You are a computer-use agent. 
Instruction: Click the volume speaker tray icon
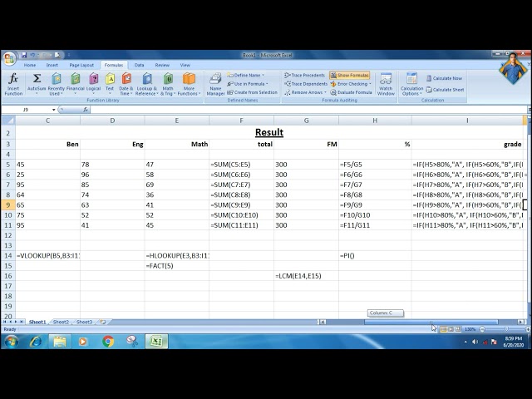[475, 342]
